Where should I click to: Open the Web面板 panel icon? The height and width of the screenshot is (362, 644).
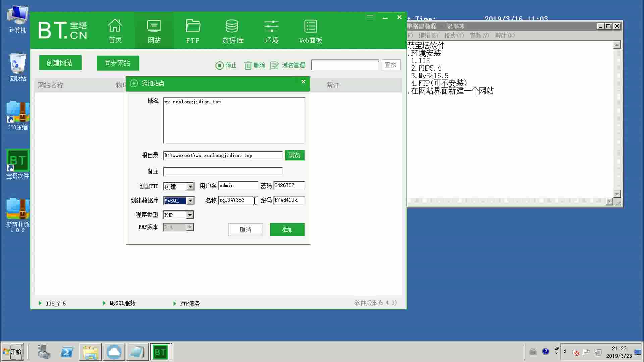pyautogui.click(x=311, y=31)
